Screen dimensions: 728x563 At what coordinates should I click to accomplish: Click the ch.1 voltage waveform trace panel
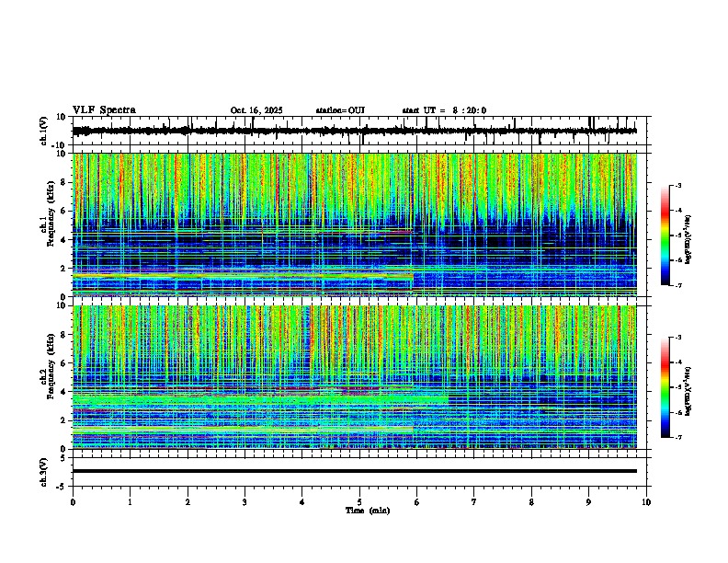(x=361, y=131)
